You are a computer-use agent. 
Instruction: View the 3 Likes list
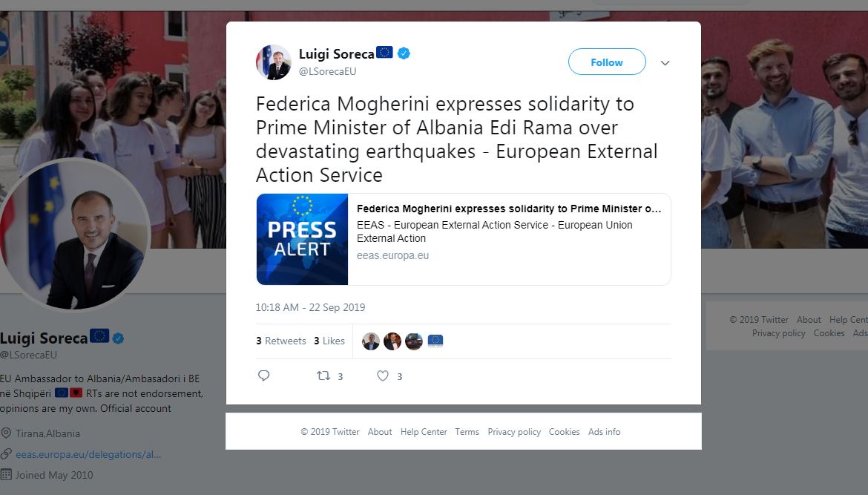pos(329,341)
